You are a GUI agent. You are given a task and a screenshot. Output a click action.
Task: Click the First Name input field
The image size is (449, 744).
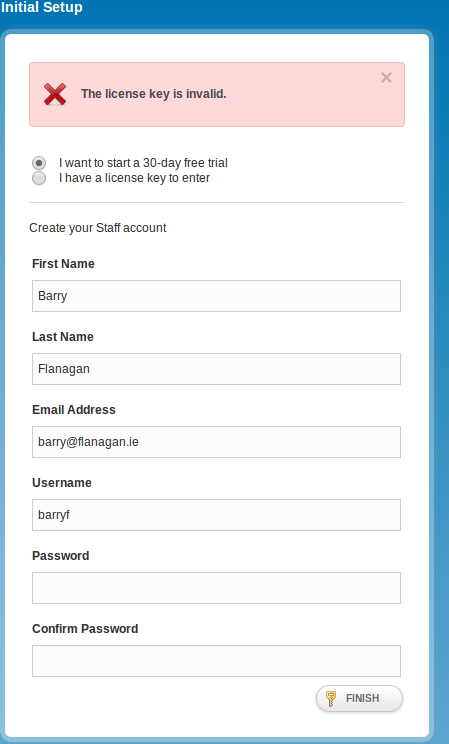pyautogui.click(x=216, y=296)
